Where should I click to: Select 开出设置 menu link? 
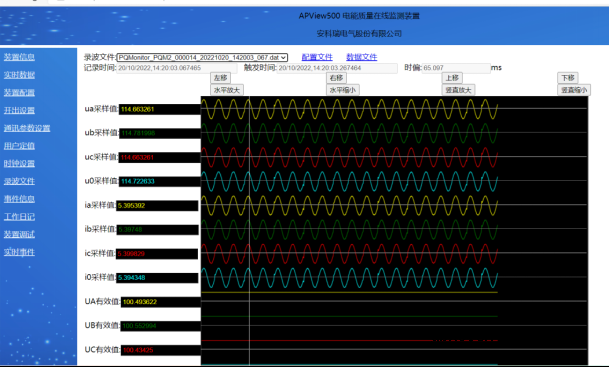pos(19,110)
